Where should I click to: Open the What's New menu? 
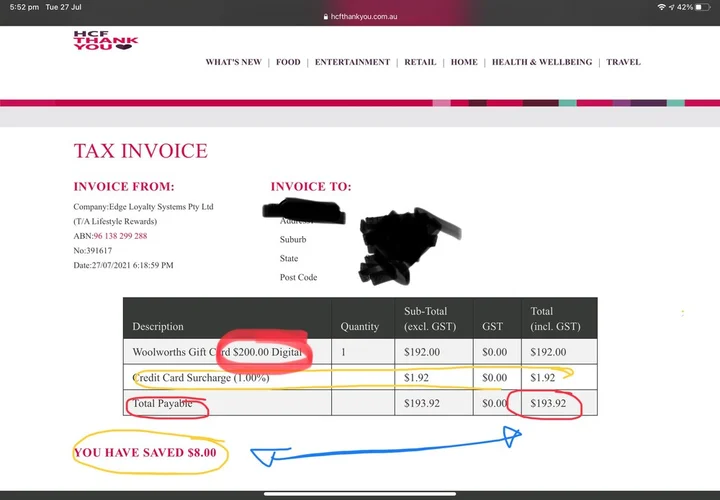coord(233,62)
